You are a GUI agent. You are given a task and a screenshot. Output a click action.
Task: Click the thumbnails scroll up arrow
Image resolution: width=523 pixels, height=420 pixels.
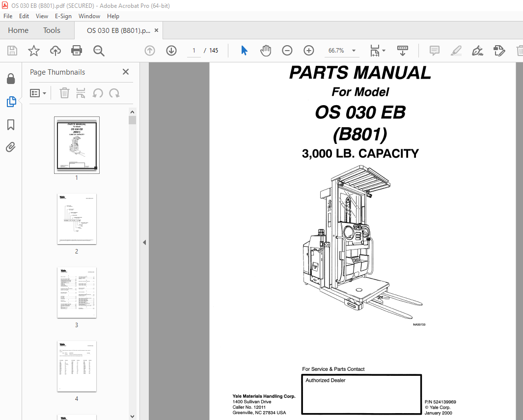(x=133, y=112)
